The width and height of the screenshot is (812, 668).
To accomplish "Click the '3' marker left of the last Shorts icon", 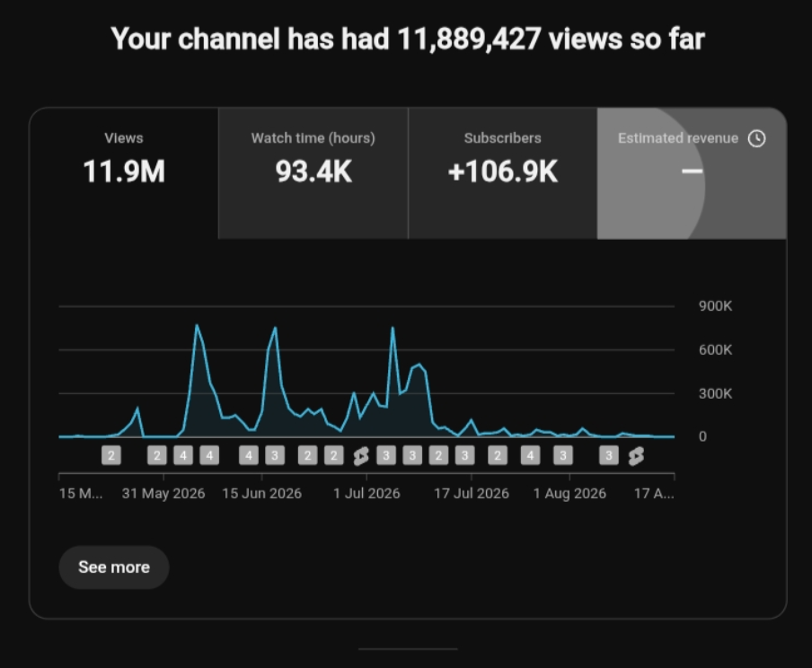I will [609, 456].
